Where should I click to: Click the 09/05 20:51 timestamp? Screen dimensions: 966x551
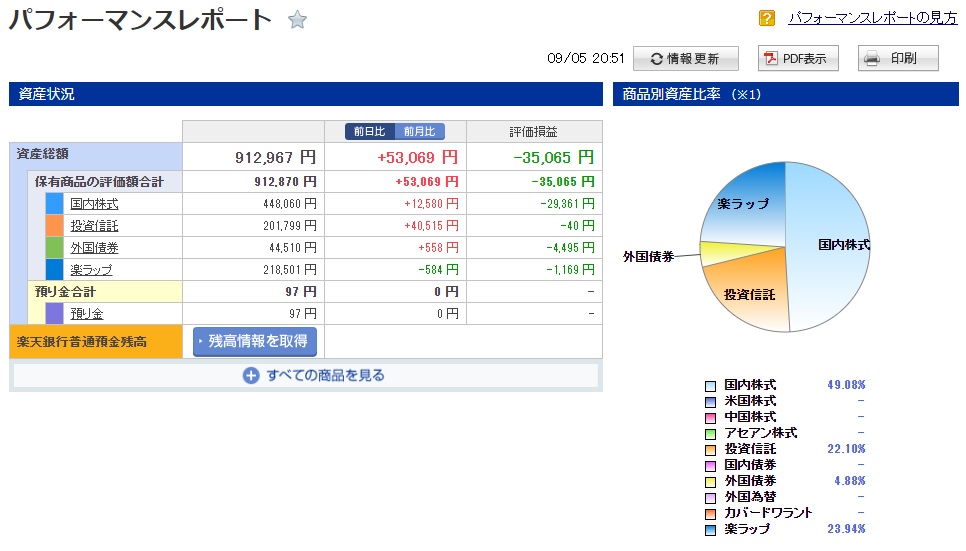click(585, 59)
